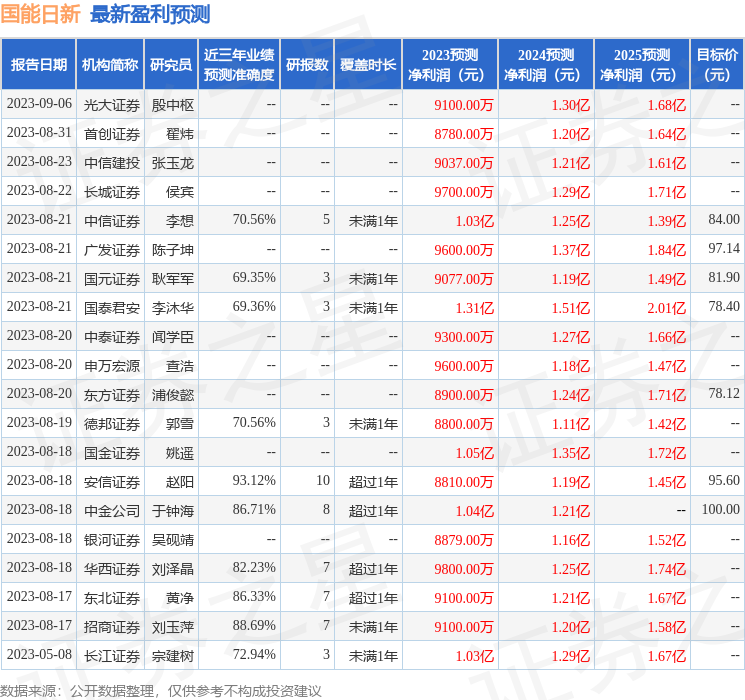Select the 中金公司 institution cell
Screen dimensions: 745x700
click(112, 511)
